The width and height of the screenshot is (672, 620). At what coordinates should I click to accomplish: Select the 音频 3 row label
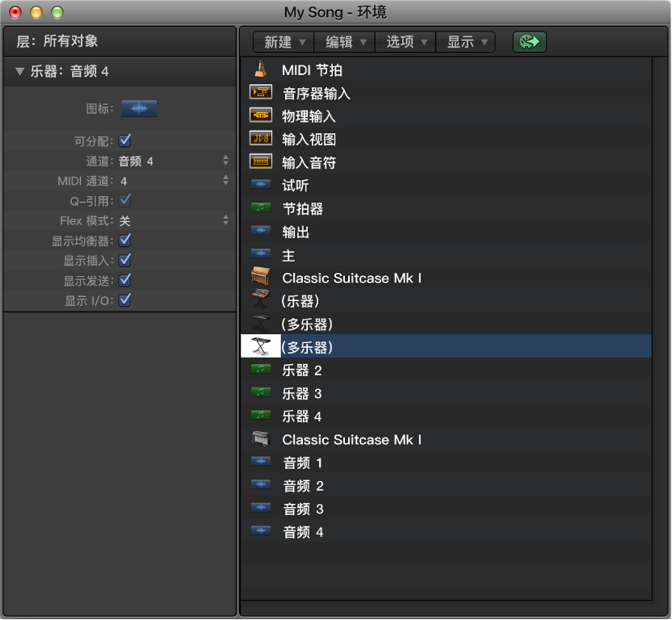coord(303,509)
